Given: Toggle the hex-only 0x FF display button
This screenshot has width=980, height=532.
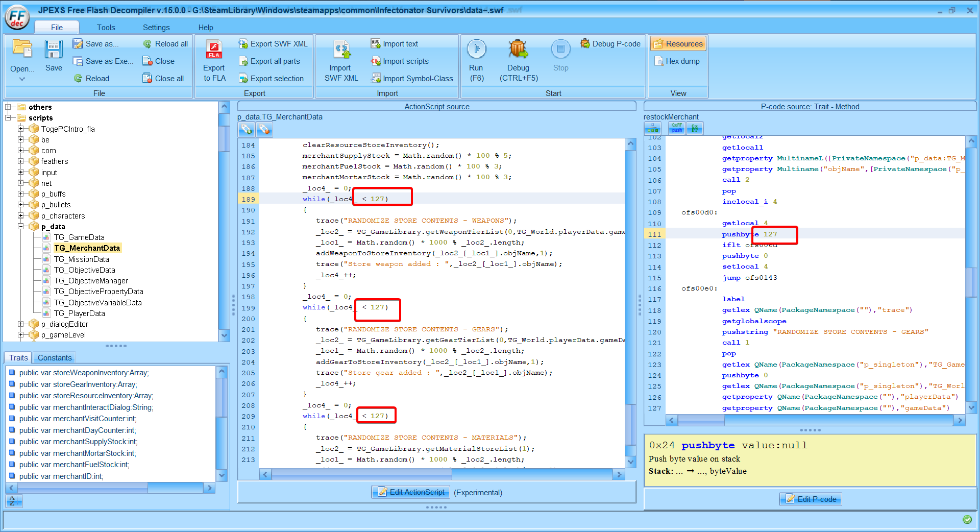Looking at the screenshot, I should [x=695, y=128].
